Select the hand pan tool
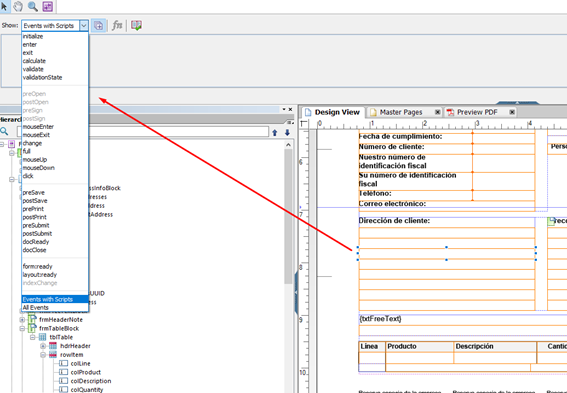 click(x=18, y=6)
